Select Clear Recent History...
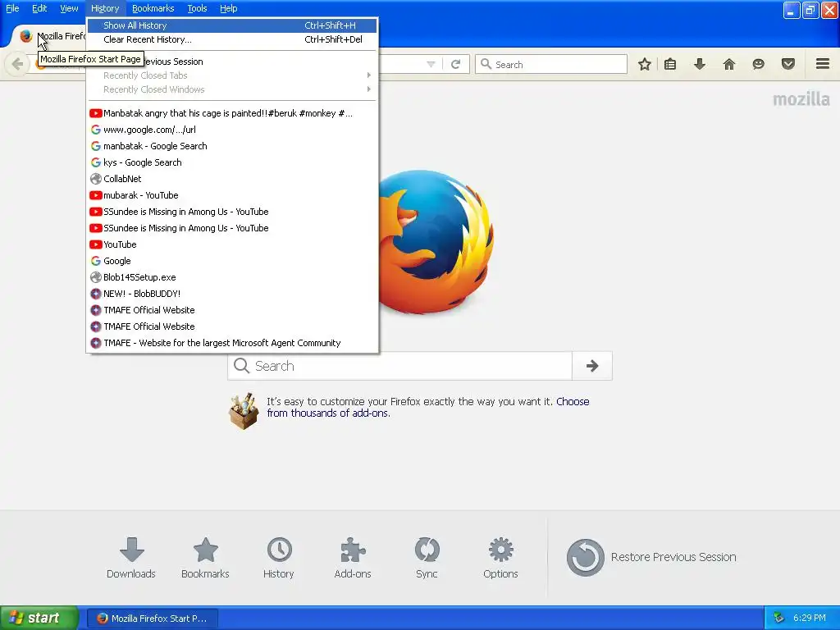Viewport: 840px width, 630px height. pyautogui.click(x=232, y=39)
